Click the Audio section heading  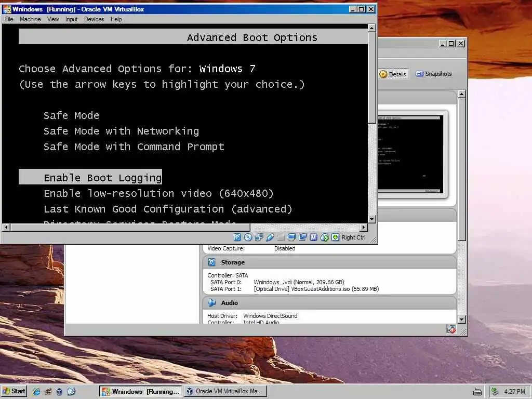point(229,303)
